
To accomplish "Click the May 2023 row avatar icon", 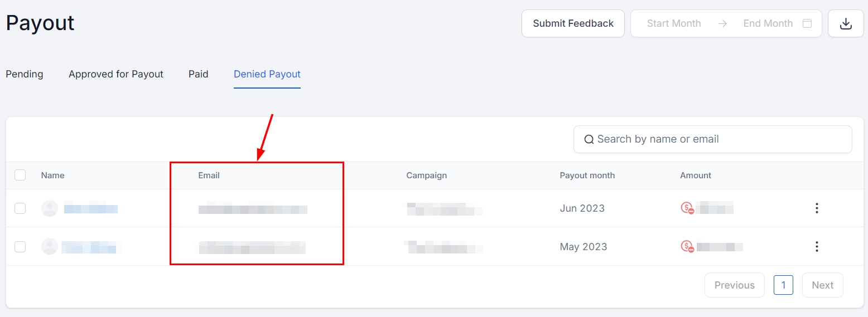I will (x=50, y=246).
